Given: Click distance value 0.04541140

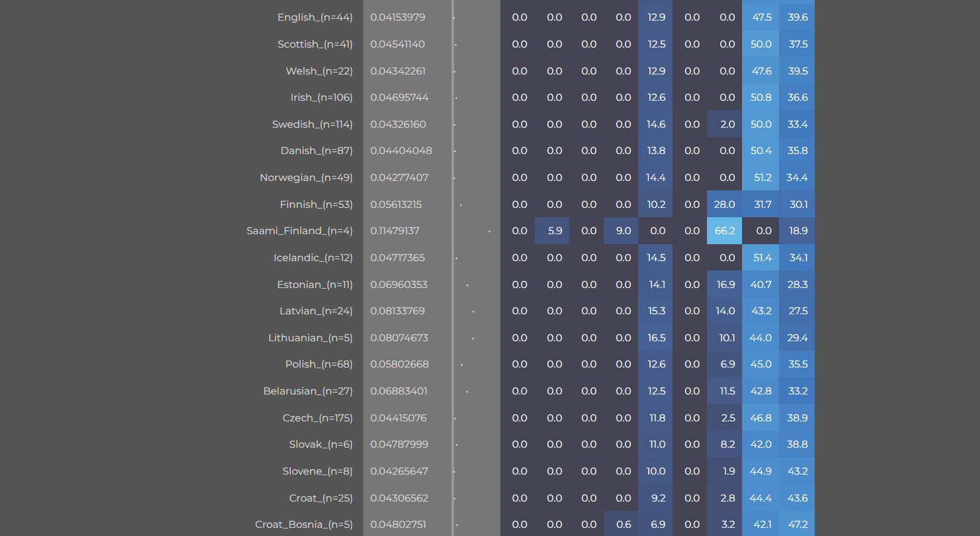Looking at the screenshot, I should click(x=398, y=44).
